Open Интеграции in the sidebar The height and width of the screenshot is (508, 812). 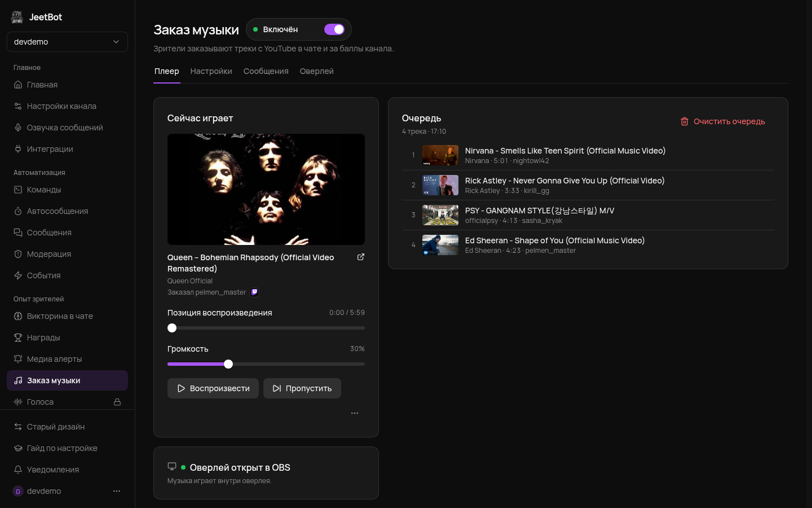pos(67,149)
